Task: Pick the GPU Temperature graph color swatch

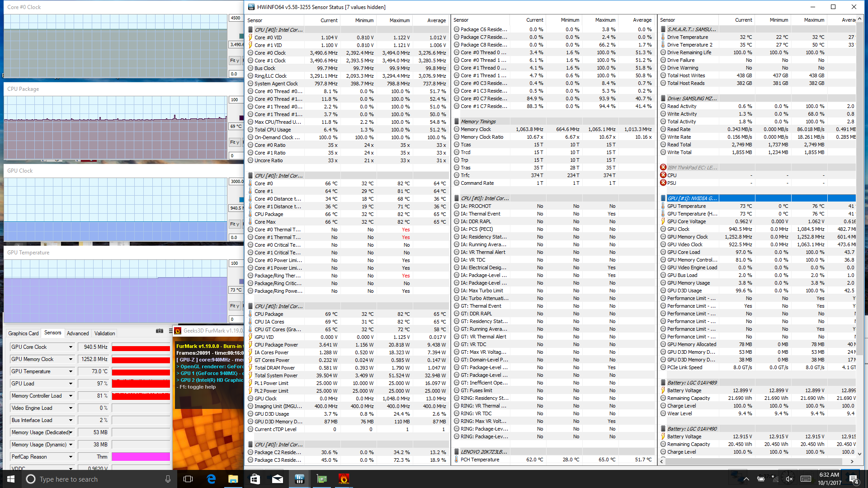Action: tap(241, 281)
